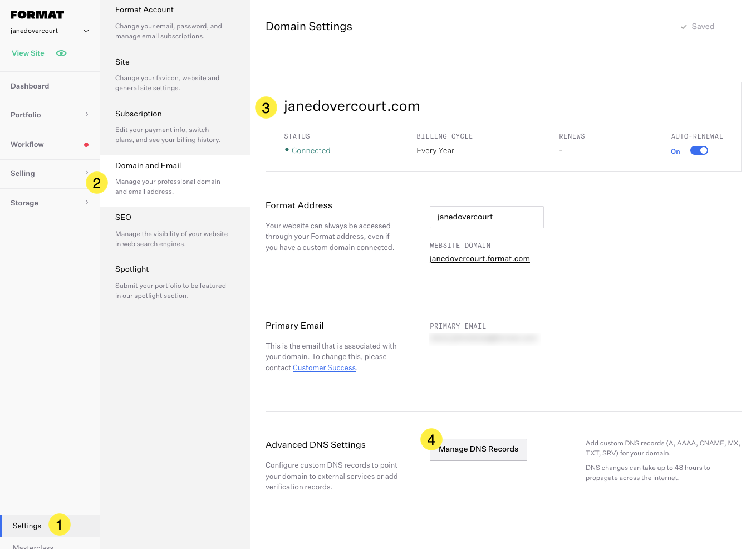Click the Format Address input field

(x=487, y=217)
